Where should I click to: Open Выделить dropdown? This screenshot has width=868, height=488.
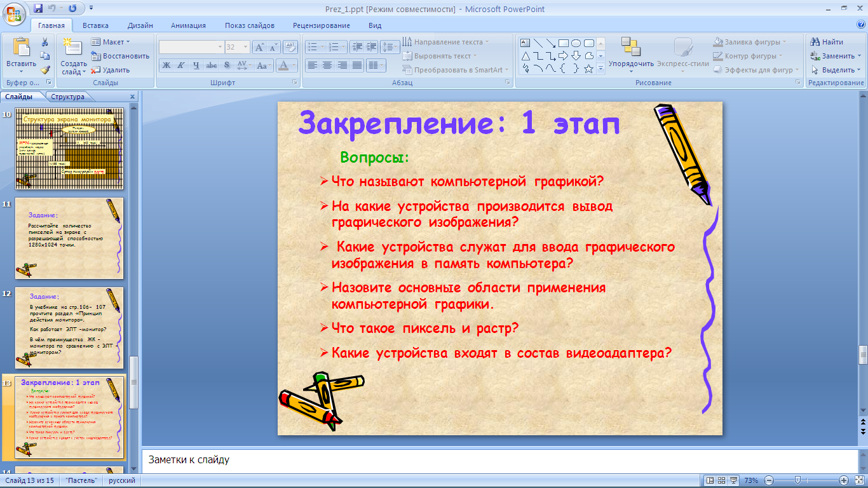(836, 70)
